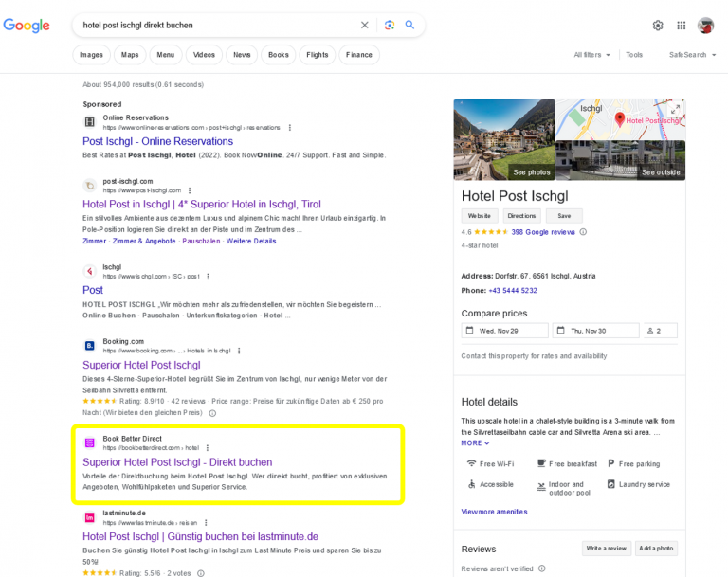This screenshot has width=728, height=577.
Task: Open See outside street view thumbnail
Action: point(620,160)
